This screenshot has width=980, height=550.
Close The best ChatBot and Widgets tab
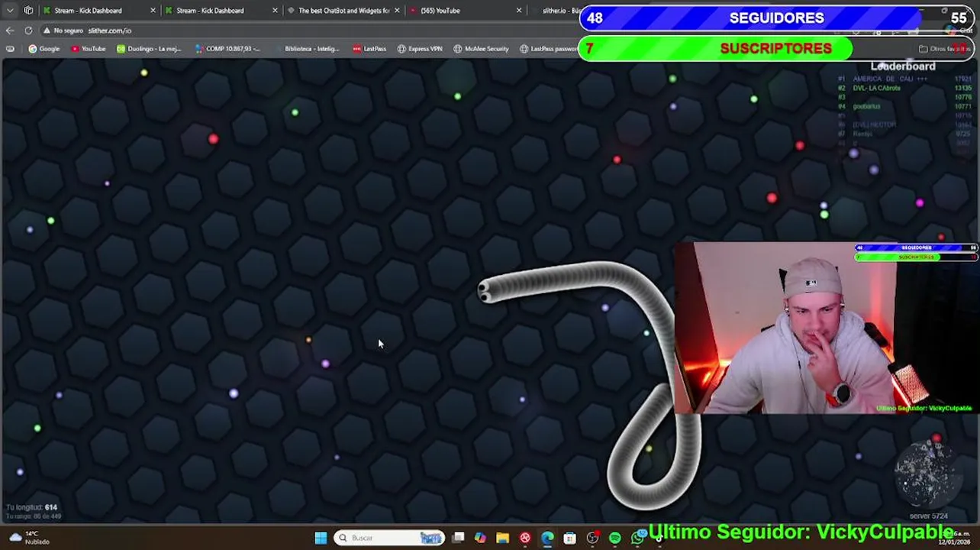pos(397,11)
